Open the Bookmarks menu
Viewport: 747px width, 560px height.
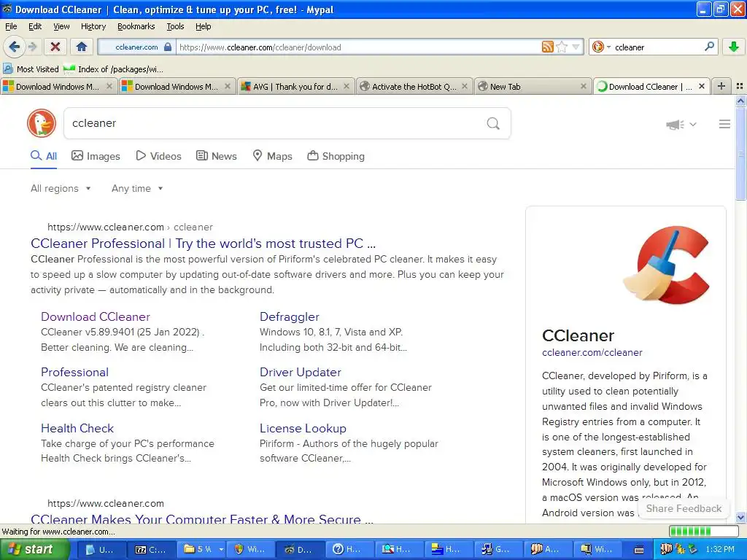(x=136, y=26)
